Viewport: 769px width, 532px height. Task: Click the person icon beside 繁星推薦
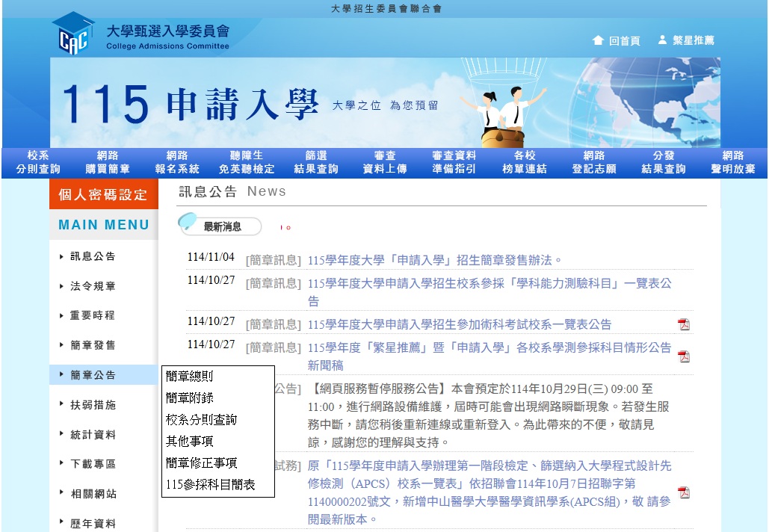[x=662, y=40]
